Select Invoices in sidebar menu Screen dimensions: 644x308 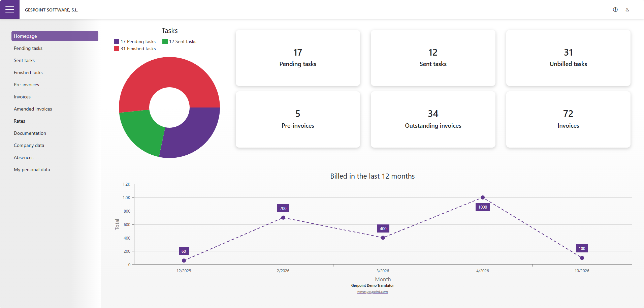(55, 97)
